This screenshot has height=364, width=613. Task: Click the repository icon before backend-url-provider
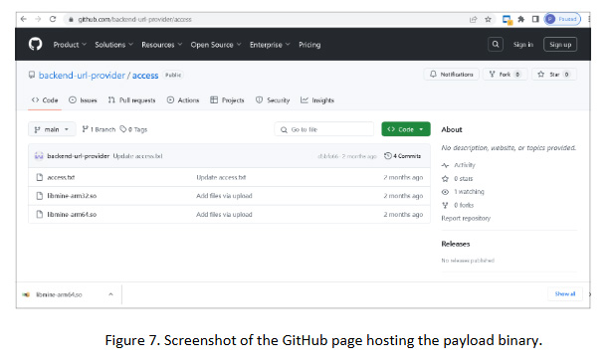32,75
